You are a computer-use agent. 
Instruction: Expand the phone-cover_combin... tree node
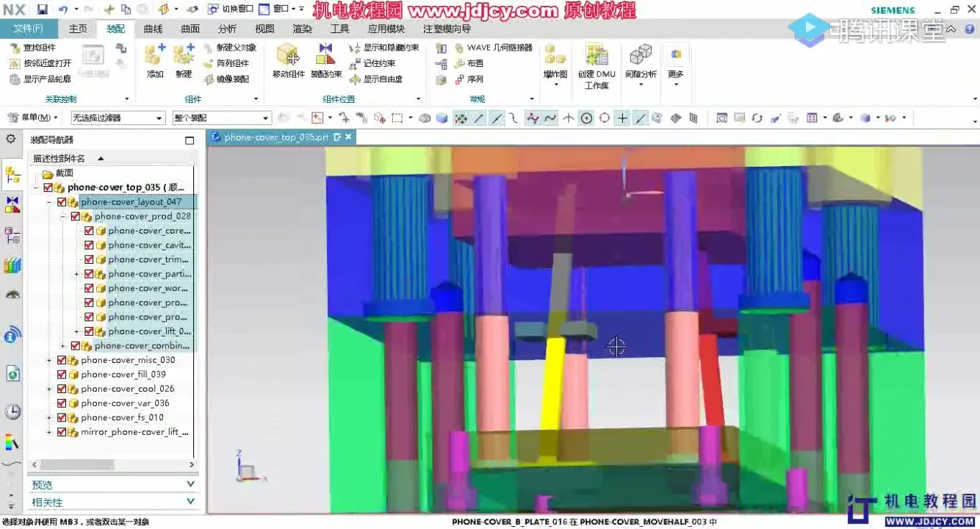62,345
